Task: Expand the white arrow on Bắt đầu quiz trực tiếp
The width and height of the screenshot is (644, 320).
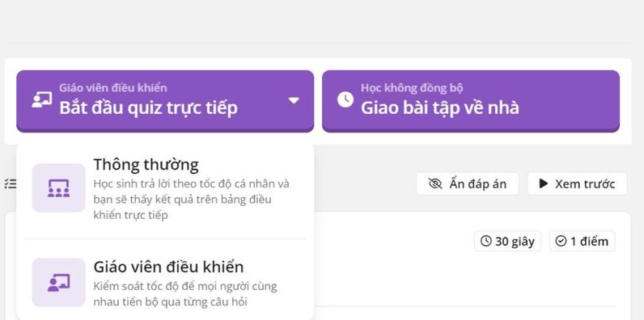Action: click(294, 100)
